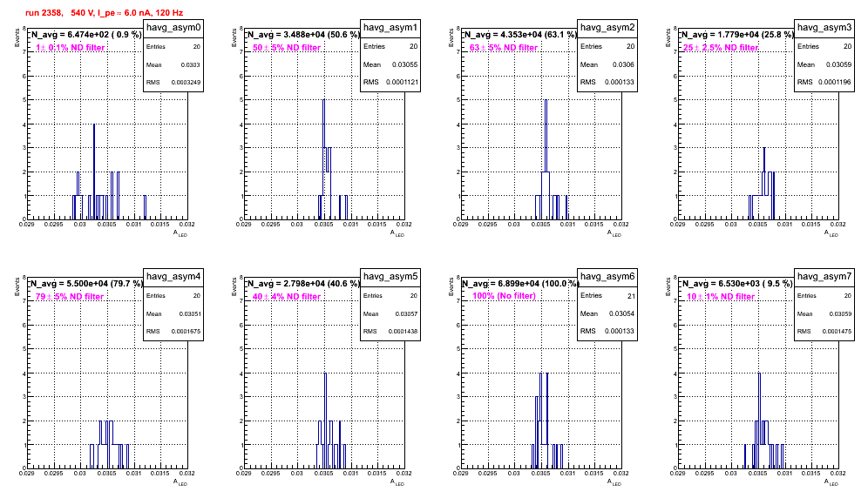Click the 100% (No filter) label

[x=505, y=296]
